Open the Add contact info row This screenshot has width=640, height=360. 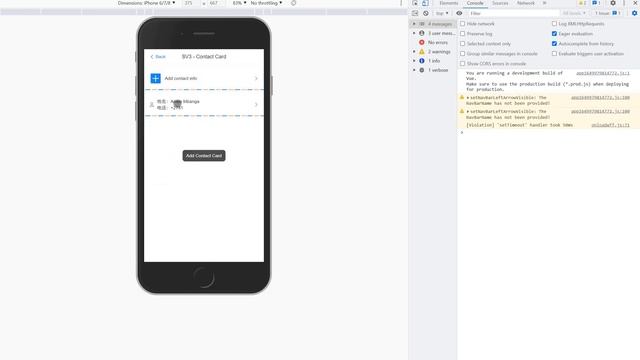204,78
